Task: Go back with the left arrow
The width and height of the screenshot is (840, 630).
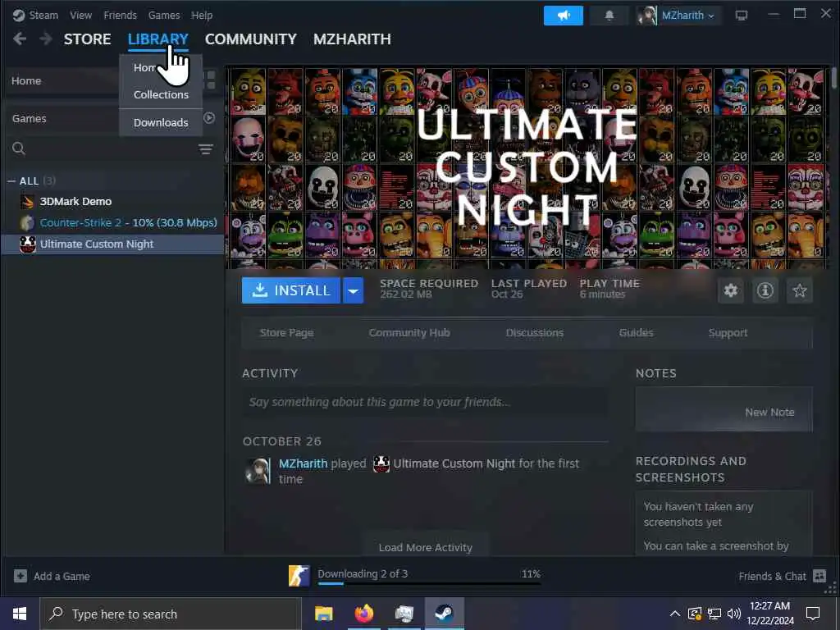Action: pos(20,39)
